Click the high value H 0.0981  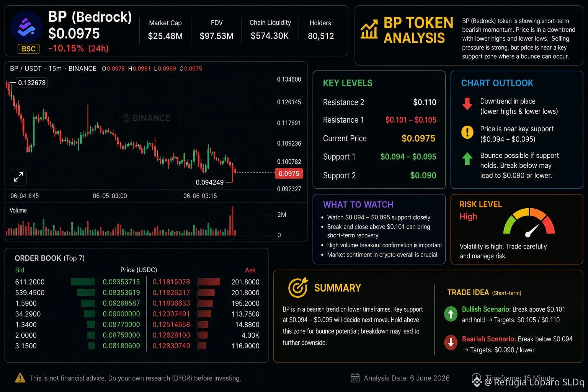tap(139, 69)
